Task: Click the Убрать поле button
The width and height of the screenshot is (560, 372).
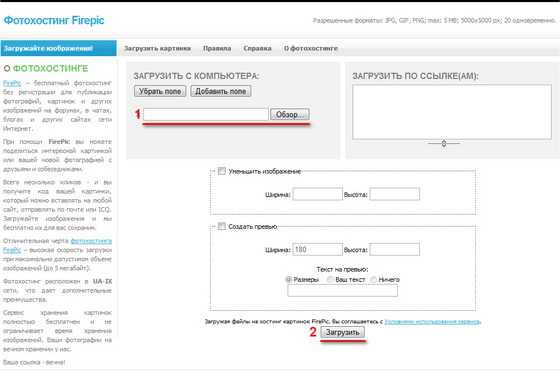Action: click(x=160, y=91)
